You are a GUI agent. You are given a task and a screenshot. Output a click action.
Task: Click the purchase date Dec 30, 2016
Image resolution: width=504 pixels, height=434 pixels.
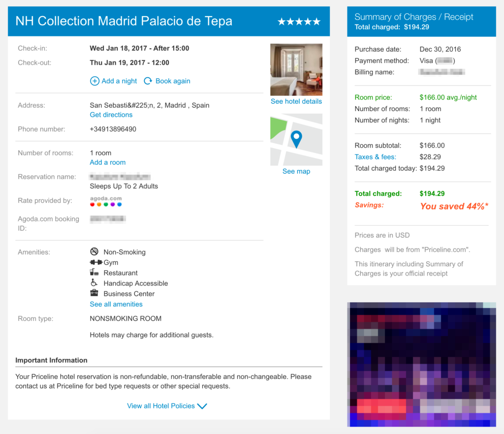point(441,49)
